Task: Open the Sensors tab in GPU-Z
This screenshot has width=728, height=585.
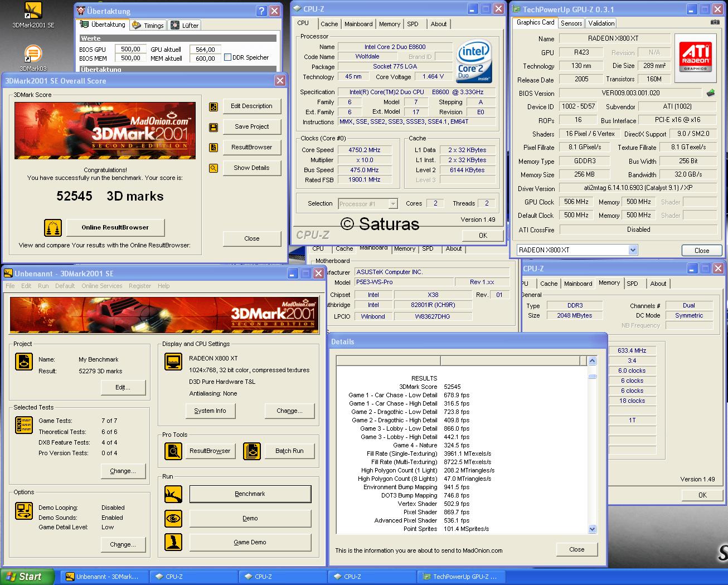Action: [571, 23]
